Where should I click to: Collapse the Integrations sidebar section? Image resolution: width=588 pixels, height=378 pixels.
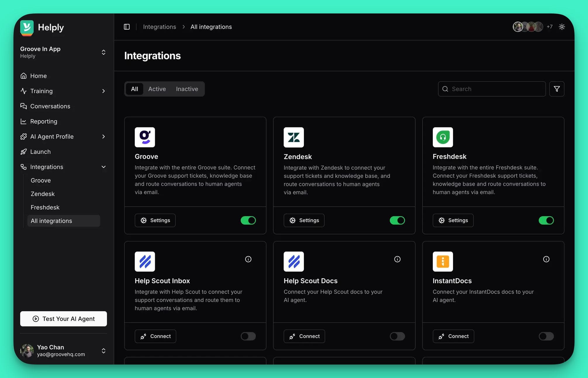(x=103, y=167)
